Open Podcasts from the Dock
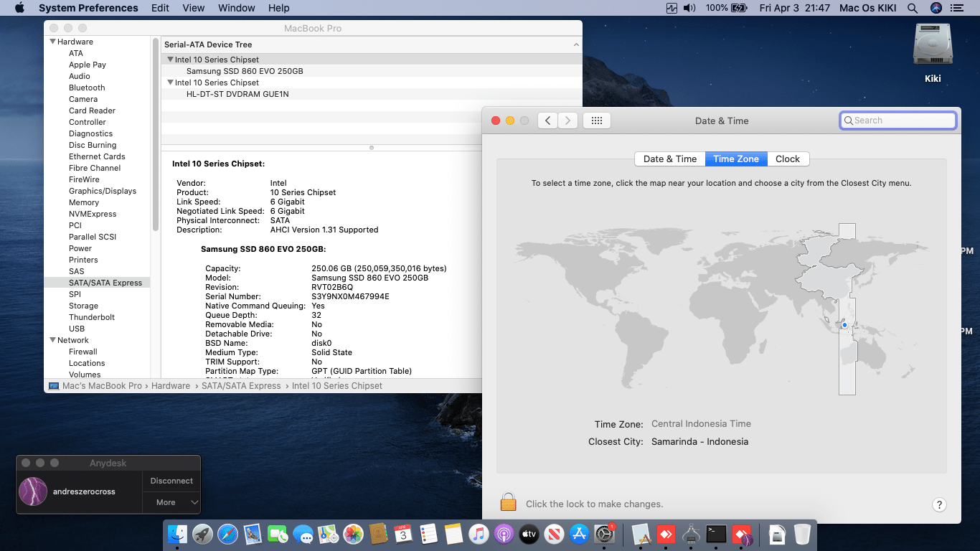Screen dimensions: 980x551 click(504, 534)
